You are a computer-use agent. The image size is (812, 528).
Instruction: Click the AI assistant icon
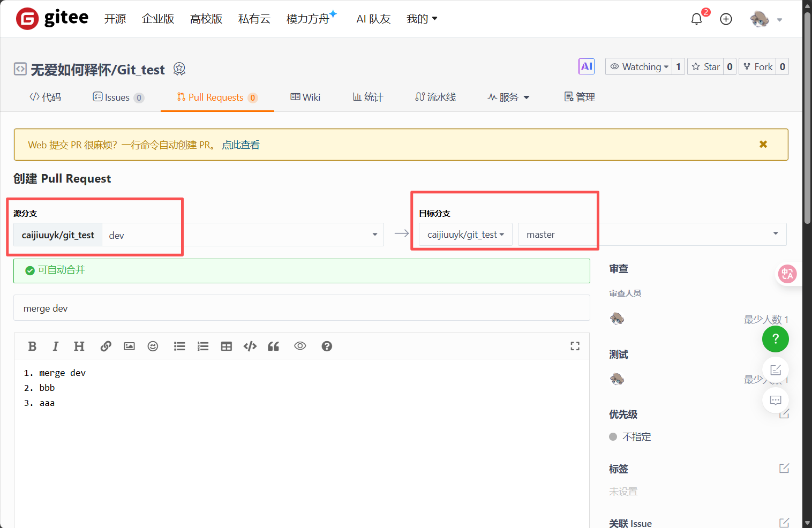(587, 66)
